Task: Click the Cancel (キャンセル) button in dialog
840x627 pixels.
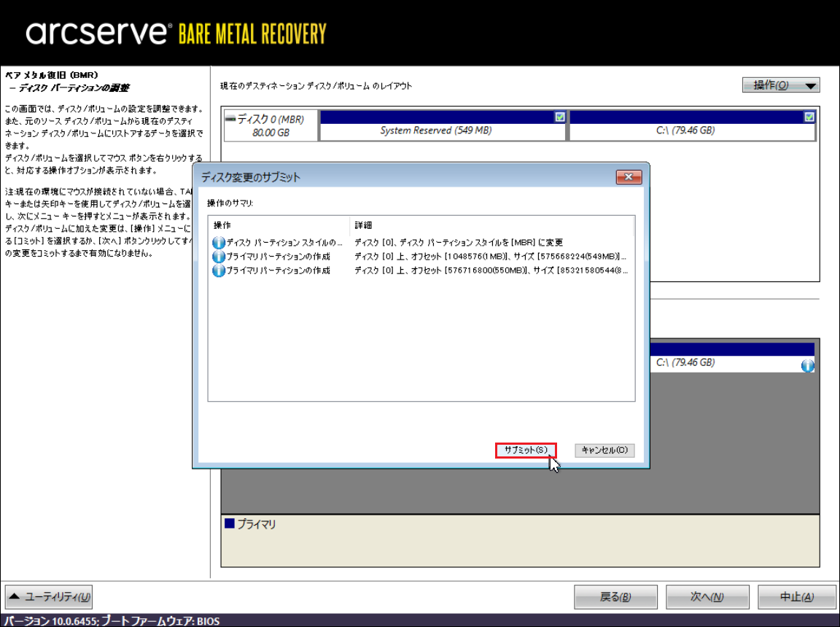Action: pyautogui.click(x=604, y=451)
